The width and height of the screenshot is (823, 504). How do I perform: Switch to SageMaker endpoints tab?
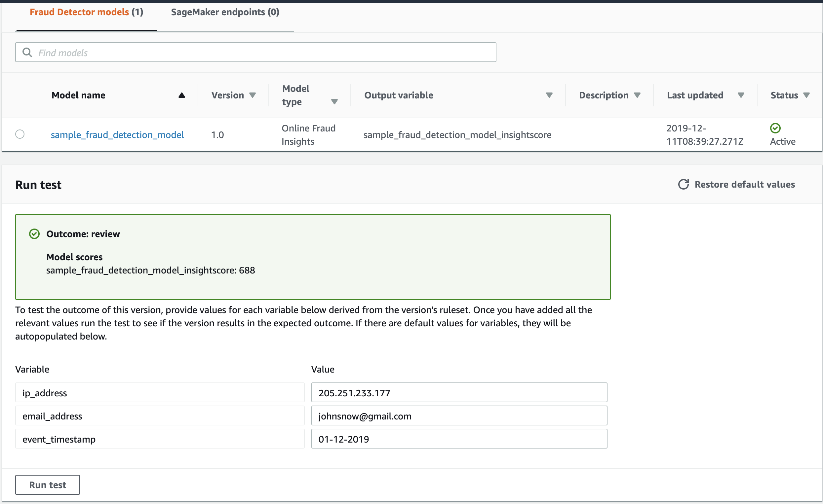[x=225, y=12]
